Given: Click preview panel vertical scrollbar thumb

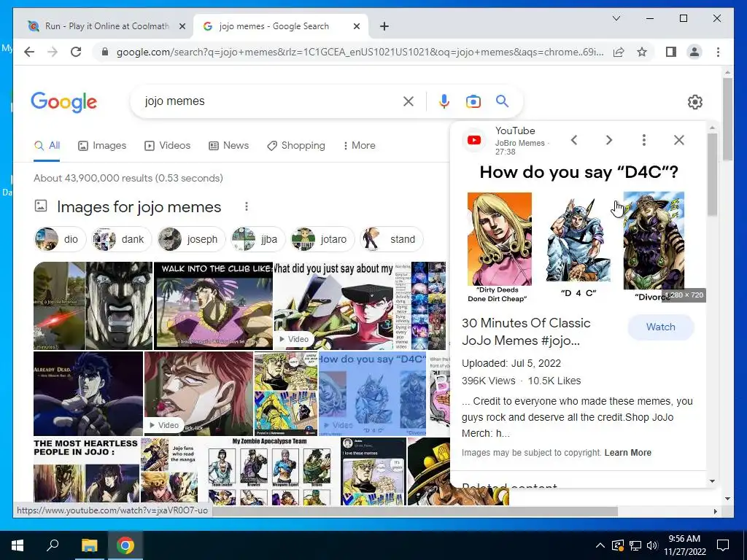Looking at the screenshot, I should tap(712, 174).
